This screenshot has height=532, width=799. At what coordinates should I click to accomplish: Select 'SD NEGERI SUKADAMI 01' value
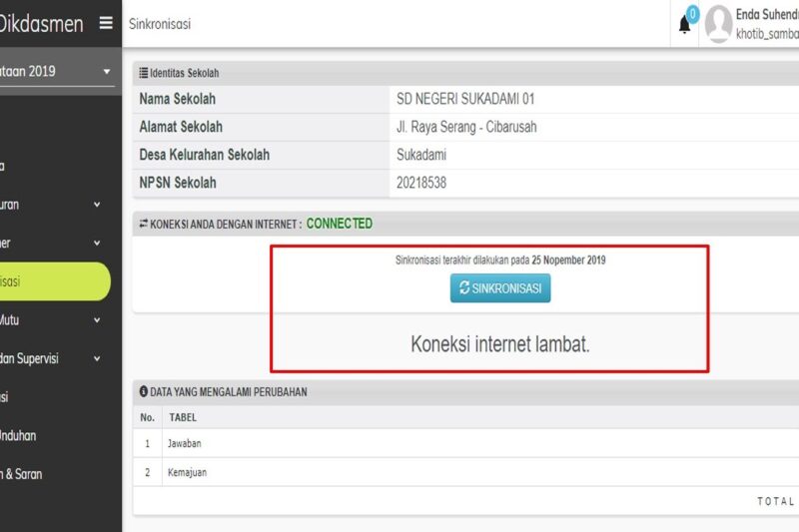(x=465, y=99)
